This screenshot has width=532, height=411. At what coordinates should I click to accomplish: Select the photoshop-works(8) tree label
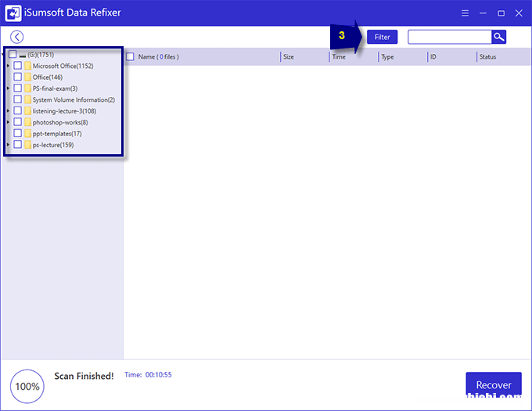point(60,122)
